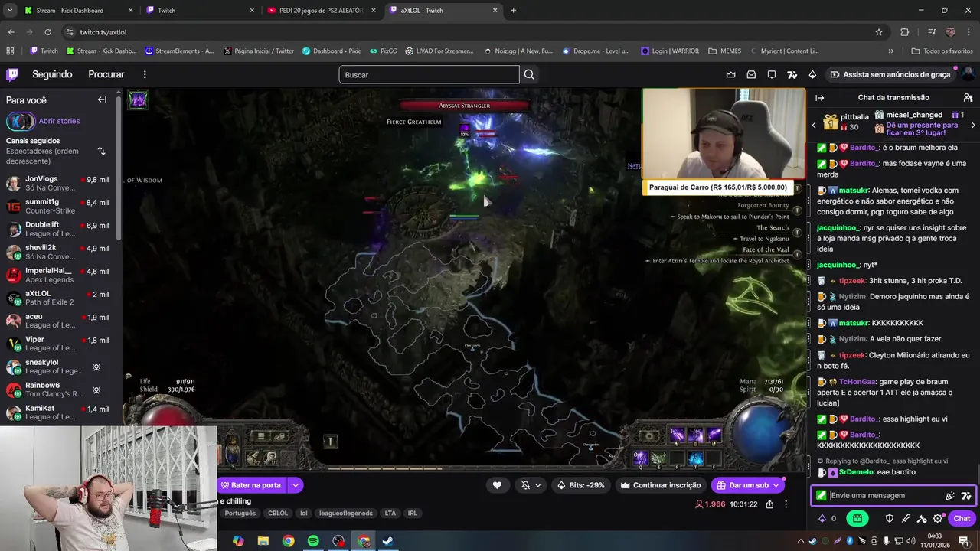This screenshot has width=980, height=551.
Task: Show hidden system tray icons
Action: coord(800,541)
